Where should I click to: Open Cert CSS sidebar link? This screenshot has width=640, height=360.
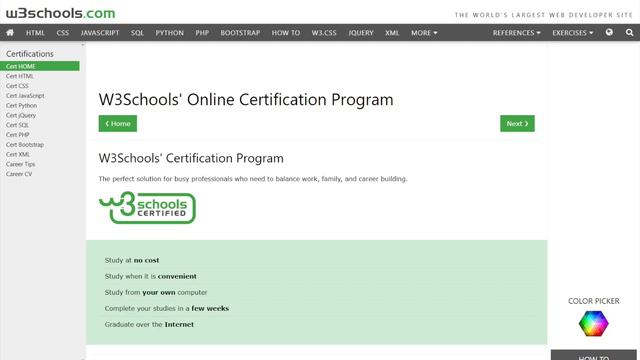click(x=17, y=86)
